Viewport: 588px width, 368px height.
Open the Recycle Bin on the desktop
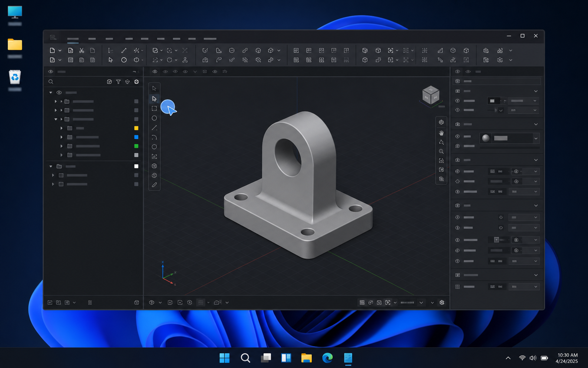(15, 77)
